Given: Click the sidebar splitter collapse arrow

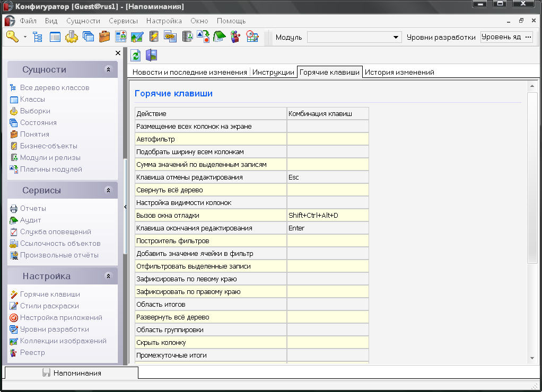Looking at the screenshot, I should 125,207.
